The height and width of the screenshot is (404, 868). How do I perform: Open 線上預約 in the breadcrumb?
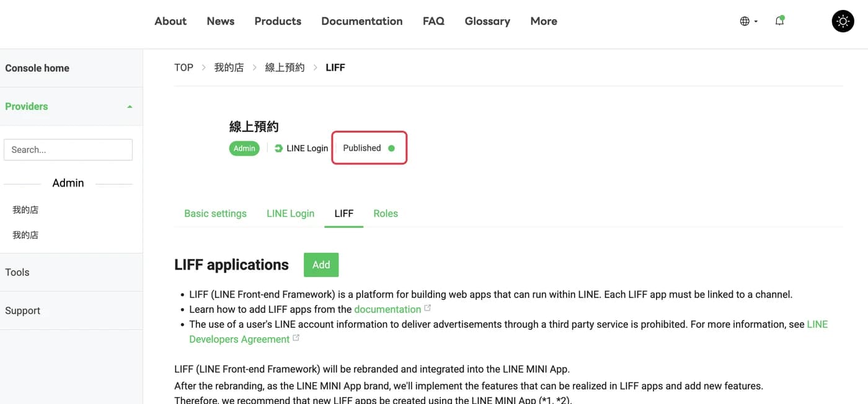pos(285,68)
